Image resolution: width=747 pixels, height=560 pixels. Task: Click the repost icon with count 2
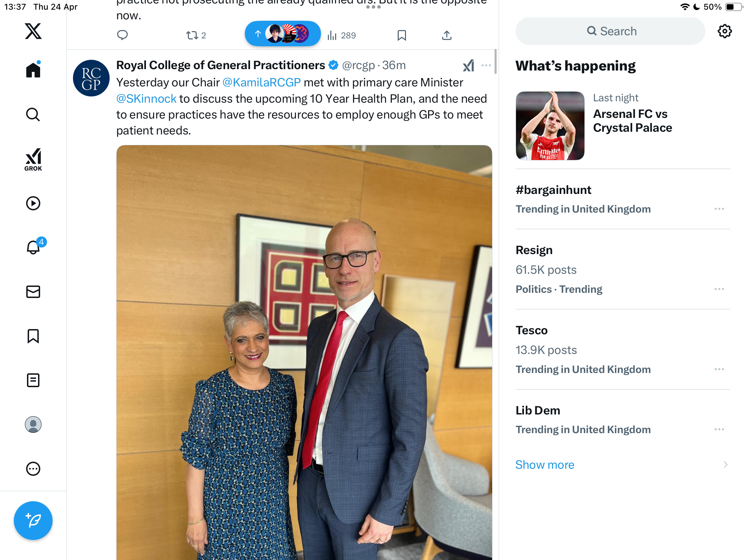196,35
